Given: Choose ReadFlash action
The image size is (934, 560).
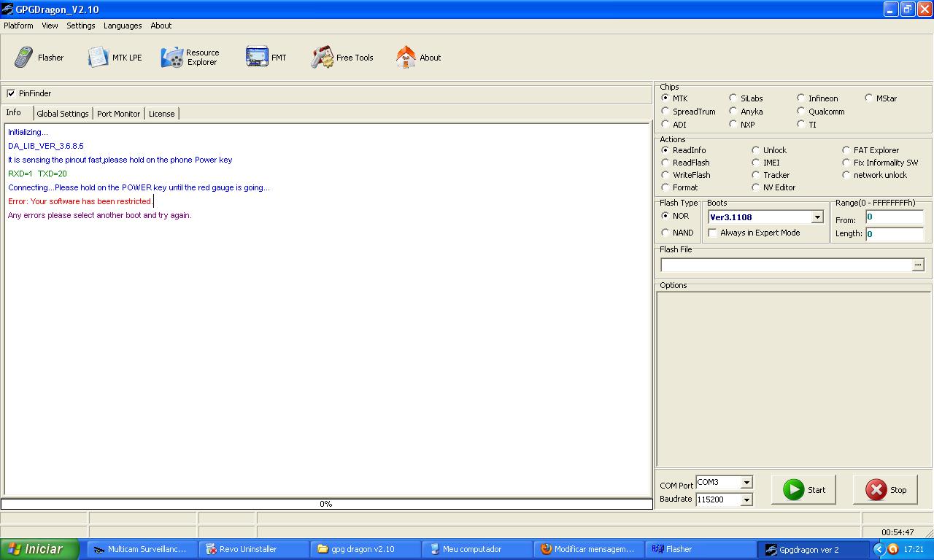Looking at the screenshot, I should [665, 163].
